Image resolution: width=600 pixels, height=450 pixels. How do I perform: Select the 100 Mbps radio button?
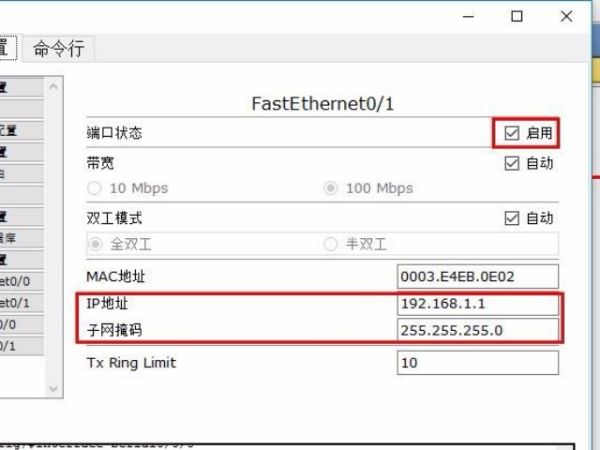331,188
